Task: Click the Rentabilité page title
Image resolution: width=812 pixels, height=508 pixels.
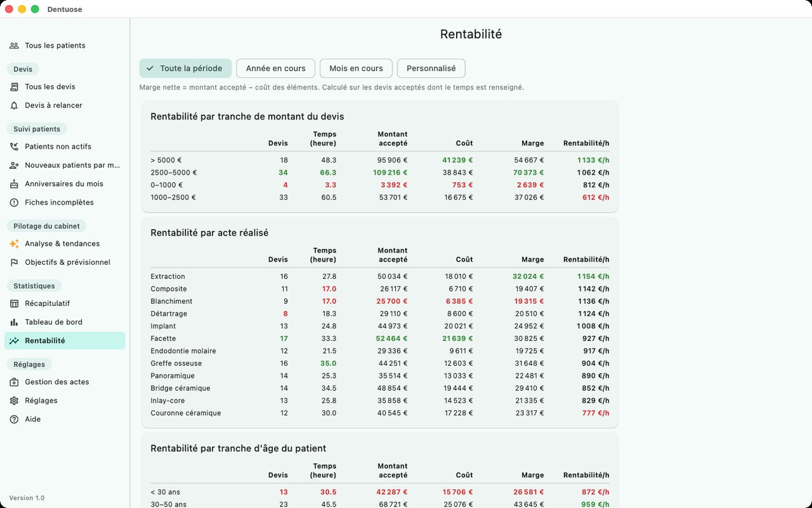Action: (471, 34)
